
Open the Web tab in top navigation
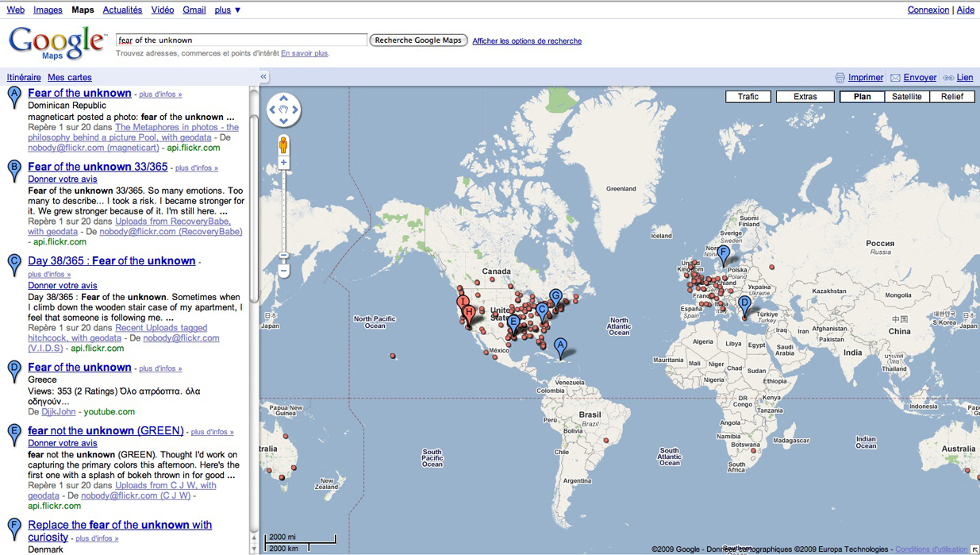[x=16, y=10]
